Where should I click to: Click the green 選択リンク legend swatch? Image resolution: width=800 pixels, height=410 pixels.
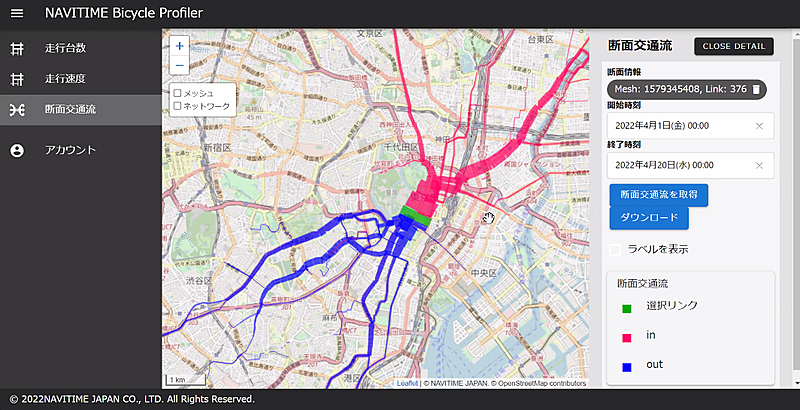[627, 309]
